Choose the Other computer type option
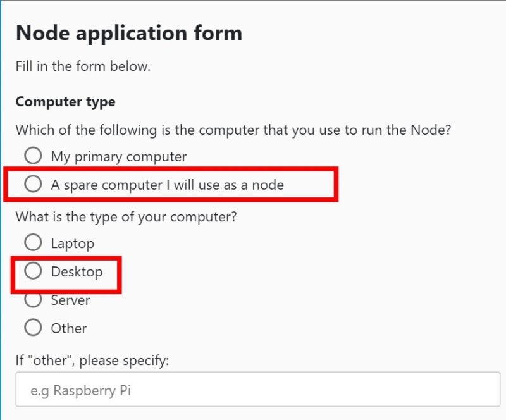 coord(33,328)
